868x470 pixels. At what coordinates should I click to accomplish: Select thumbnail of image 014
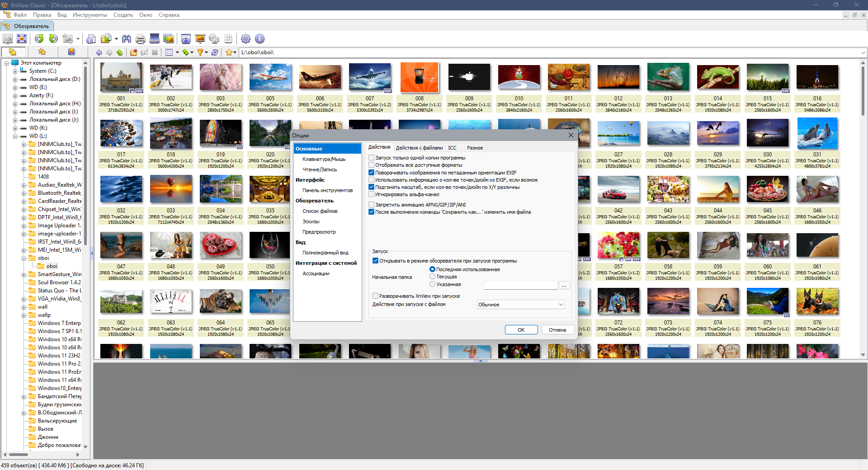[x=717, y=77]
